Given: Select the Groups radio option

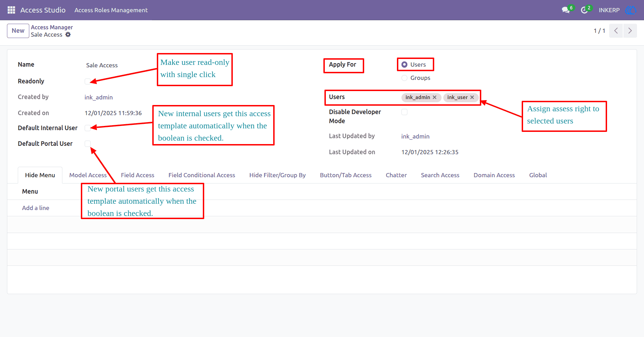Looking at the screenshot, I should pyautogui.click(x=404, y=78).
